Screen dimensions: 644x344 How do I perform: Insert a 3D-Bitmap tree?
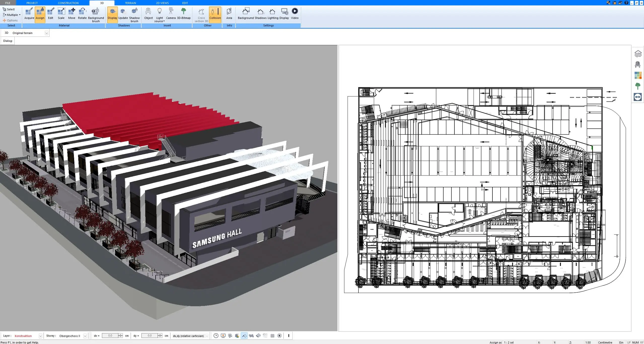[x=184, y=14]
